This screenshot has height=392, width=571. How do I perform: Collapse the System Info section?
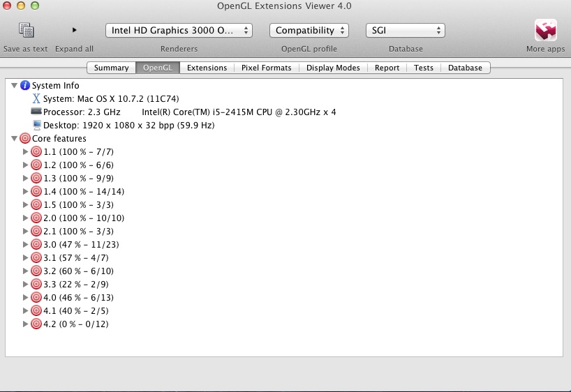click(x=14, y=85)
